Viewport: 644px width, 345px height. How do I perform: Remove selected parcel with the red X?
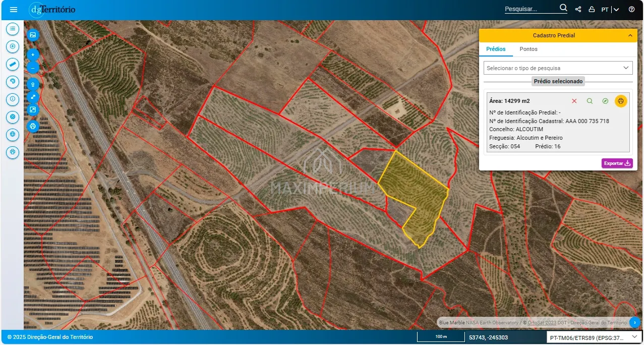[574, 101]
